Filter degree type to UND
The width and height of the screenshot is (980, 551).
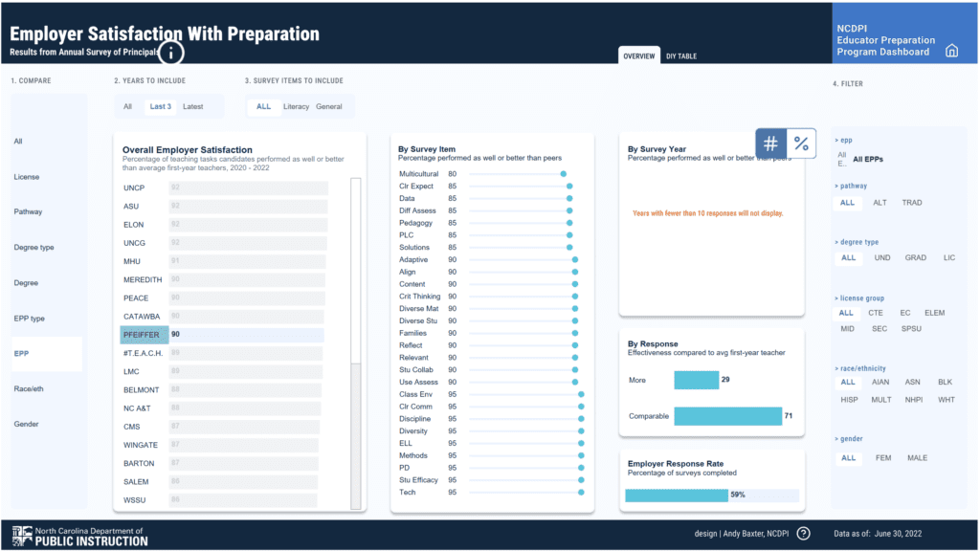tap(881, 257)
